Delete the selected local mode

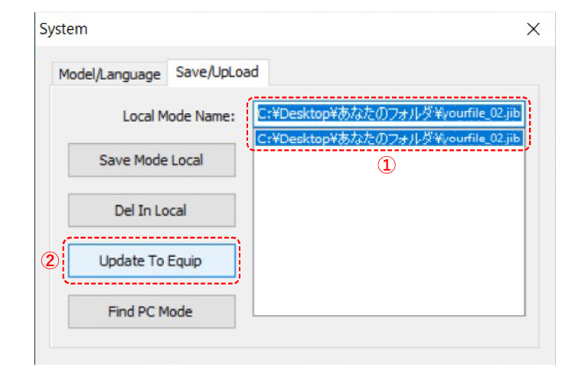(152, 210)
